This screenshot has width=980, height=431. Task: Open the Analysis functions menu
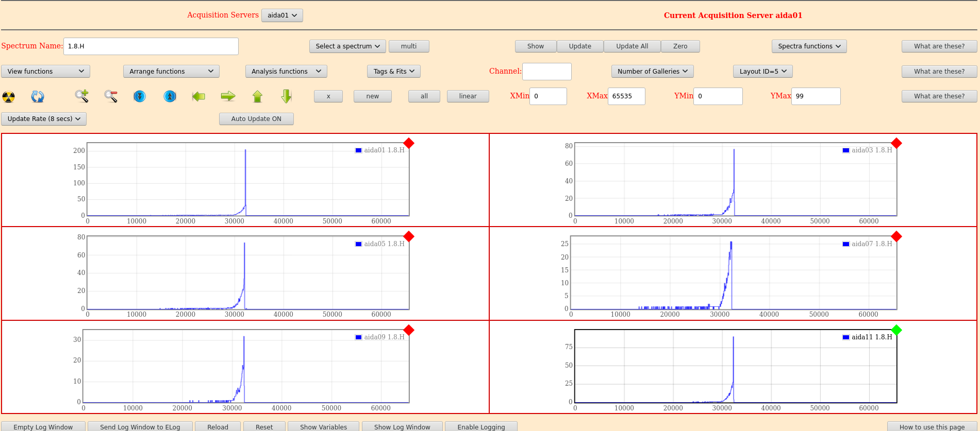pos(286,72)
